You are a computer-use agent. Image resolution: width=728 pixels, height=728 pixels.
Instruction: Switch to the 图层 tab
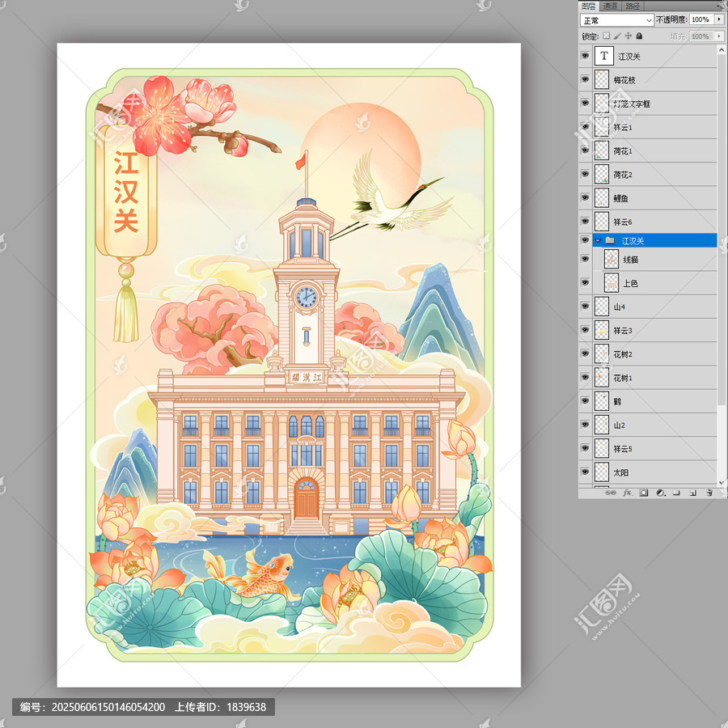pos(589,6)
